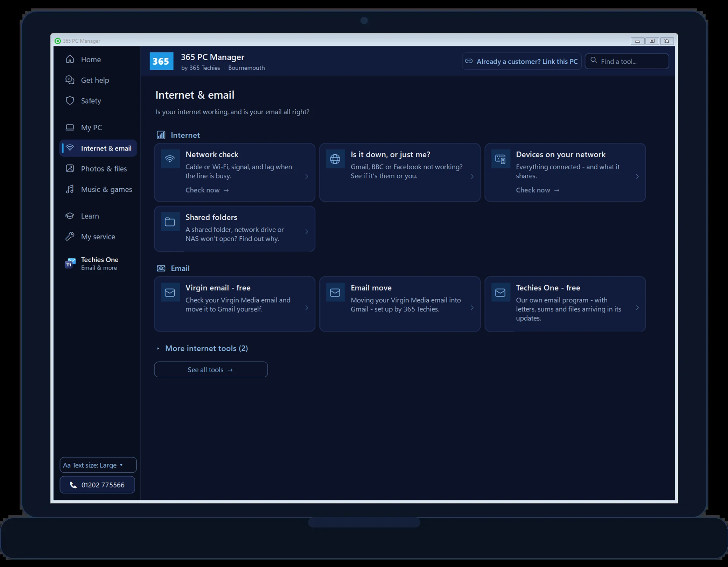The width and height of the screenshot is (728, 567).
Task: Click the Shared folders folder icon
Action: [170, 222]
